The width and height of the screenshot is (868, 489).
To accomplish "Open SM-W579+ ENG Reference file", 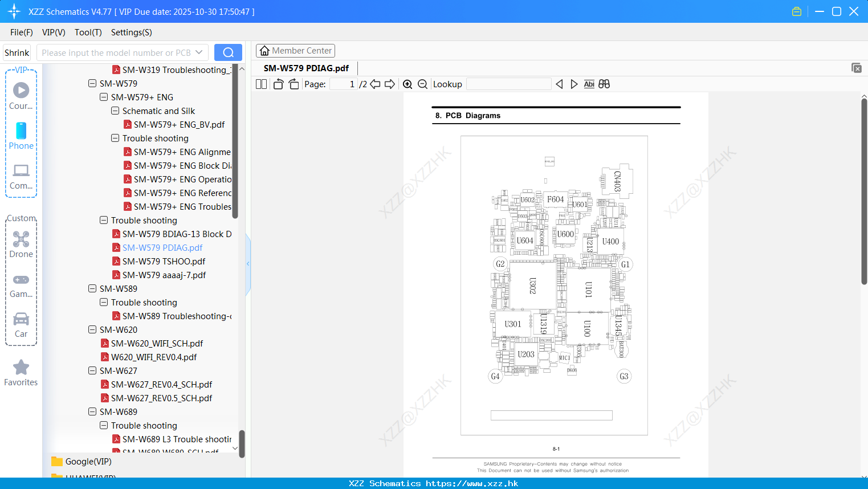I will 177,193.
